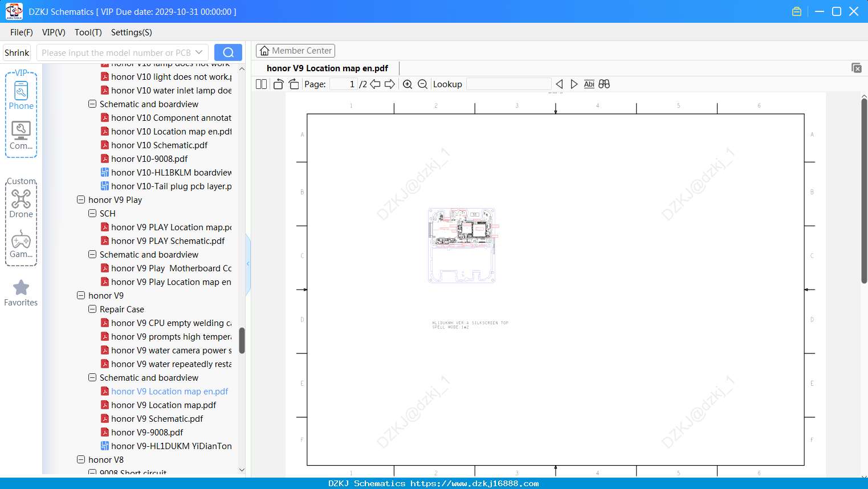Image resolution: width=868 pixels, height=489 pixels.
Task: Open the Phone repair category
Action: pyautogui.click(x=21, y=95)
